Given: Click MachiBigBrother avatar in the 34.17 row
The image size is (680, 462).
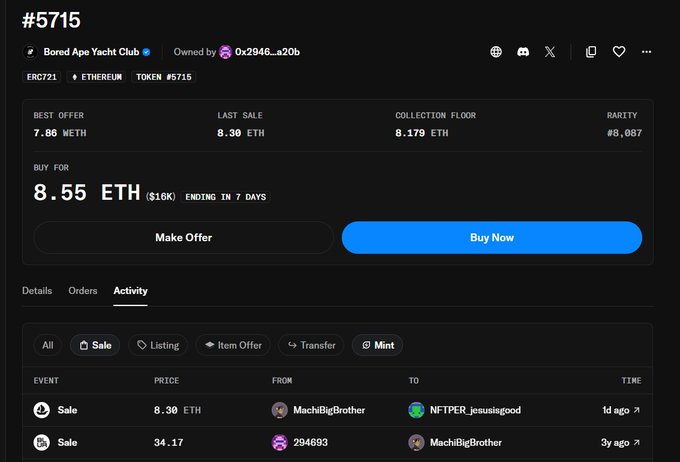Looking at the screenshot, I should coord(416,442).
